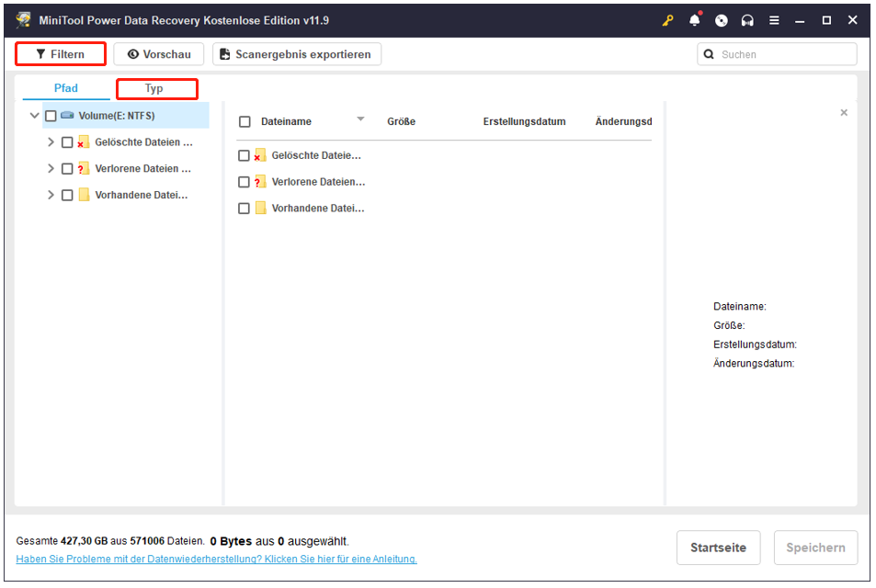The image size is (876, 588).
Task: Click the Vorschau preview button
Action: pos(159,54)
